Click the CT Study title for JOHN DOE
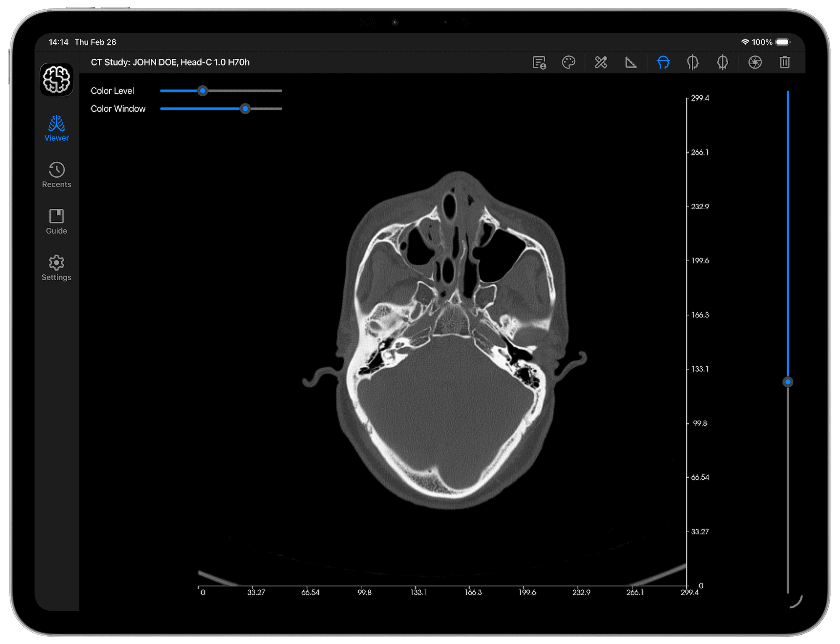Image resolution: width=840 pixels, height=644 pixels. coord(170,62)
